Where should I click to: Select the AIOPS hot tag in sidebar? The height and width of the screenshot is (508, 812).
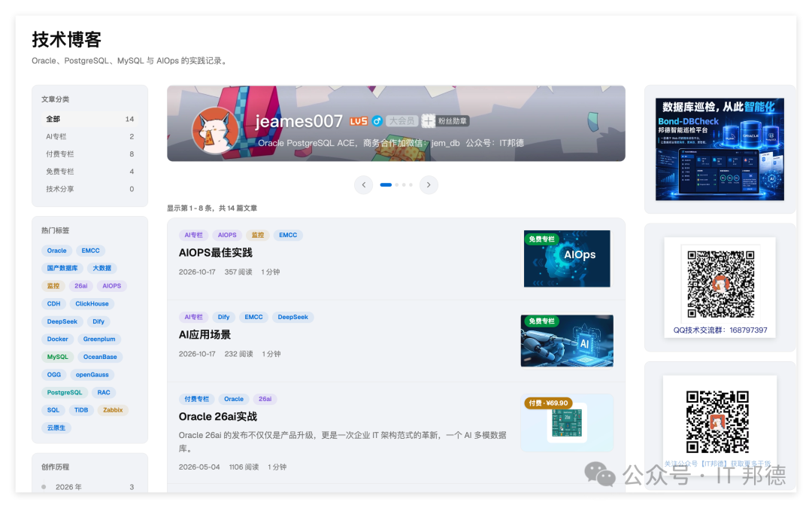[x=112, y=286]
